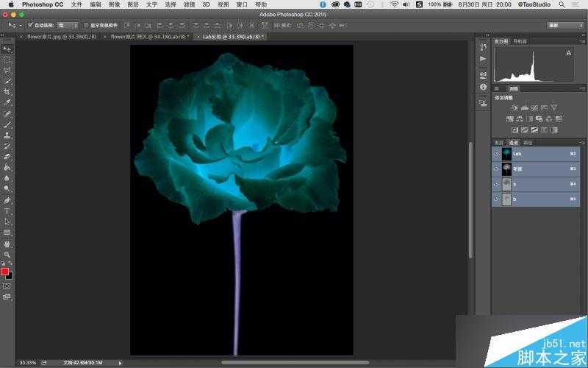Switch to the flower原片.jpg document tab
This screenshot has width=588, height=368.
click(x=60, y=36)
